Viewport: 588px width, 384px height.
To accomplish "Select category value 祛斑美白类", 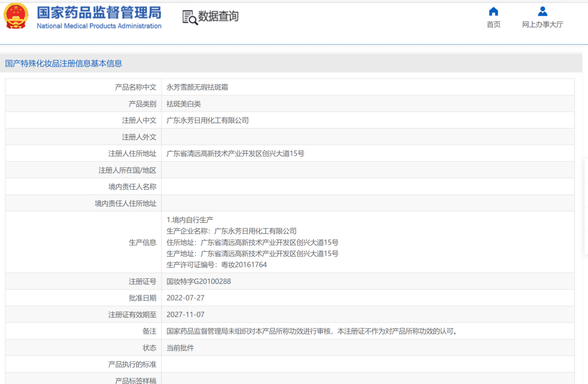I will (x=184, y=104).
